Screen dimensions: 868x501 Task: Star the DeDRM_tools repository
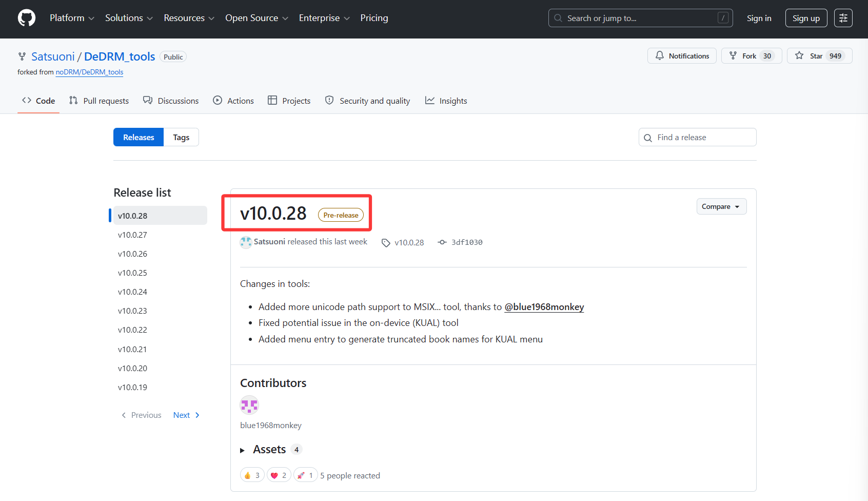click(x=819, y=56)
